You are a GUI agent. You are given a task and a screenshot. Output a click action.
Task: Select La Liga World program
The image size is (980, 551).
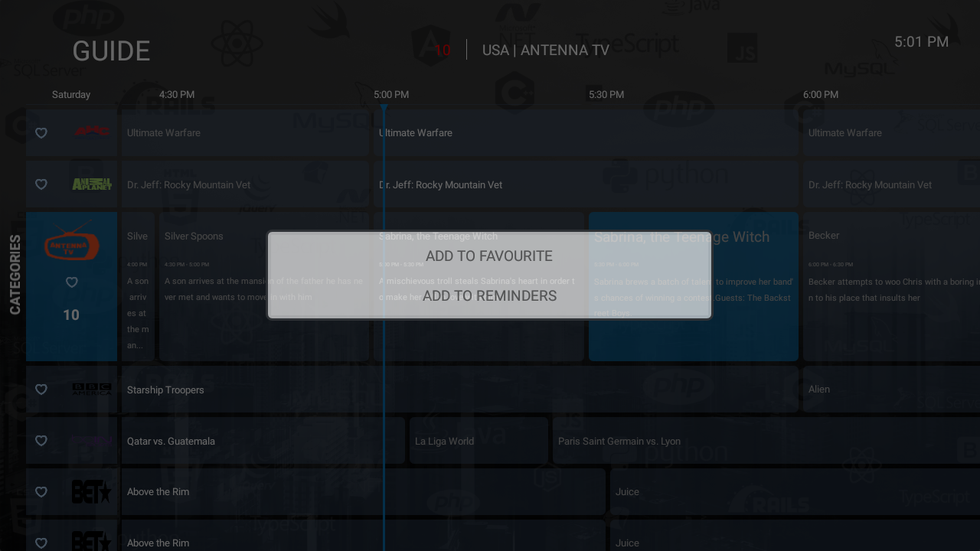[479, 441]
